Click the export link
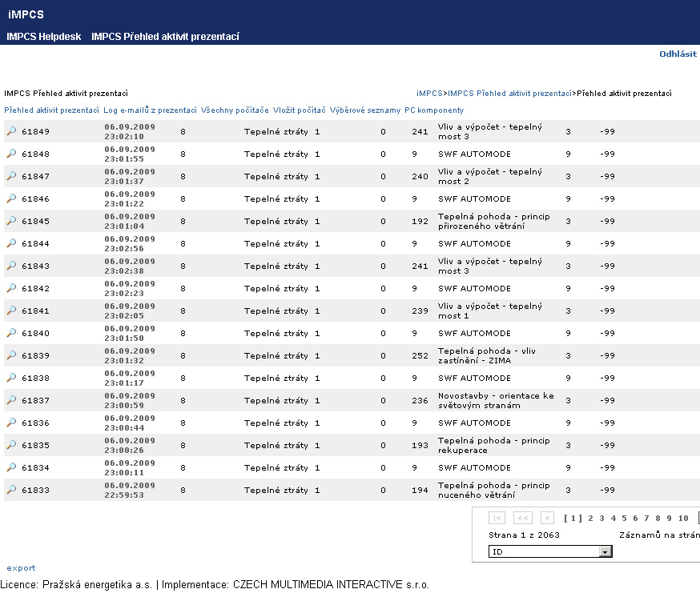This screenshot has width=700, height=593. tap(21, 568)
